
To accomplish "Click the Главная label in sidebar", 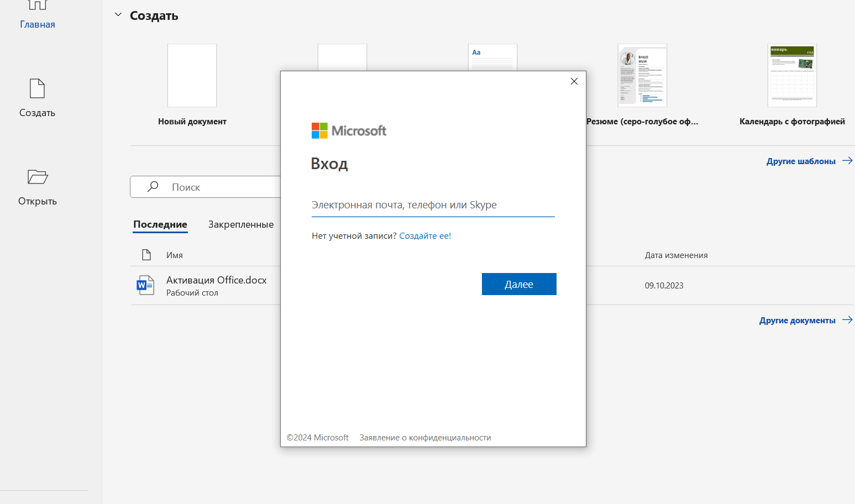I will 38,24.
